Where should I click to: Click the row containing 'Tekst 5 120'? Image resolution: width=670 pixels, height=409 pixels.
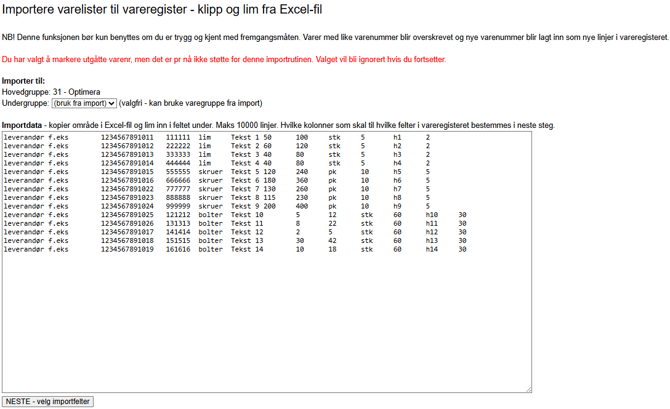(x=253, y=171)
